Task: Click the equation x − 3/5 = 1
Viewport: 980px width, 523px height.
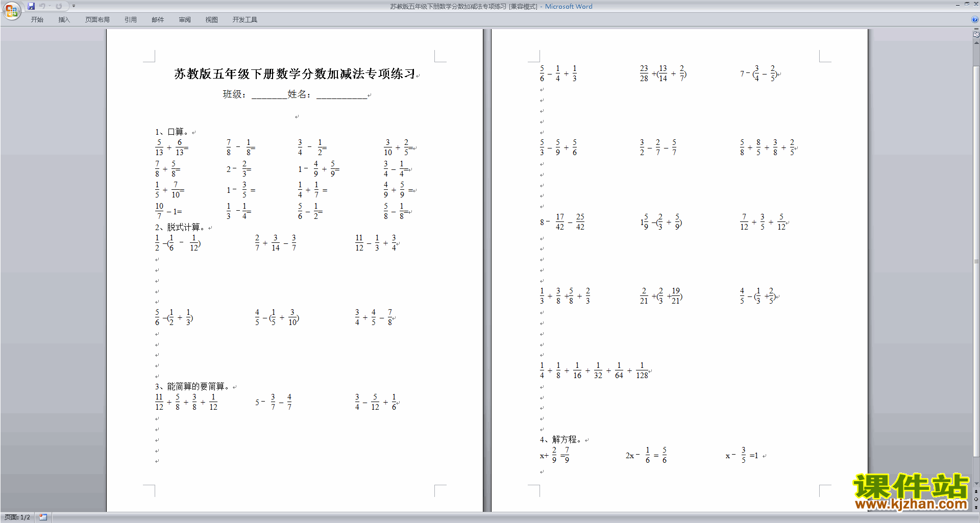Action: (742, 455)
